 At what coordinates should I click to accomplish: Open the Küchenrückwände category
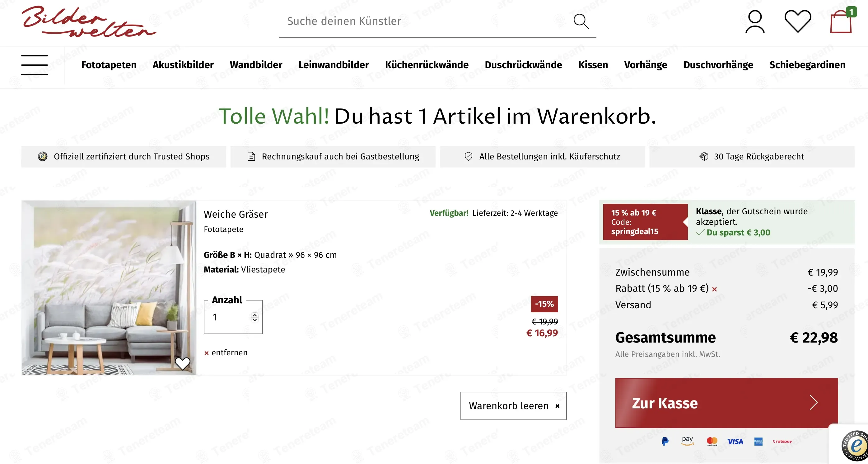tap(427, 65)
